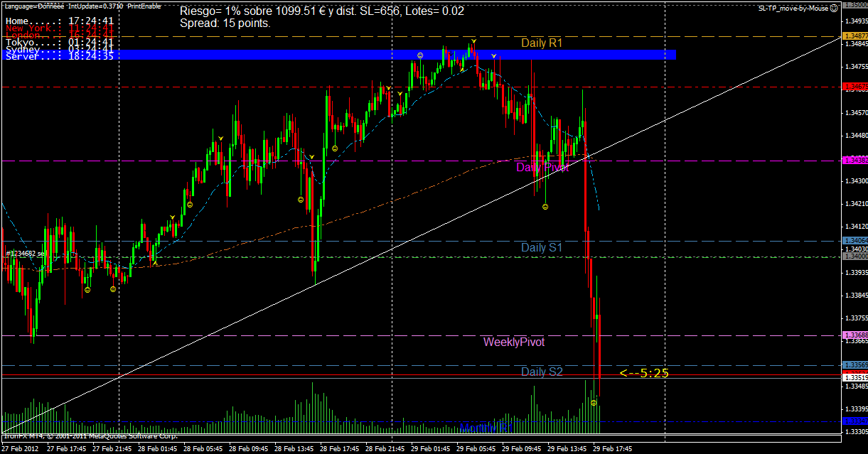Select the Server time row in clock
Viewport: 868px width, 454px height.
tap(60, 55)
